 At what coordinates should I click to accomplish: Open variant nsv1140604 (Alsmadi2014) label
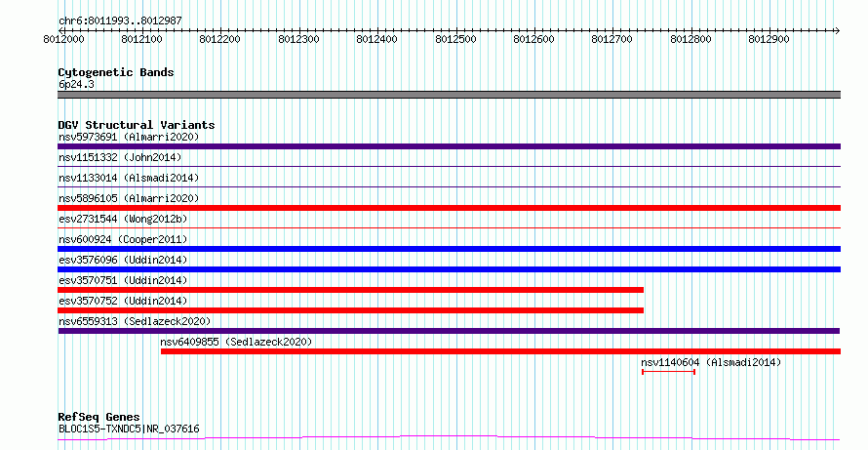pyautogui.click(x=711, y=362)
